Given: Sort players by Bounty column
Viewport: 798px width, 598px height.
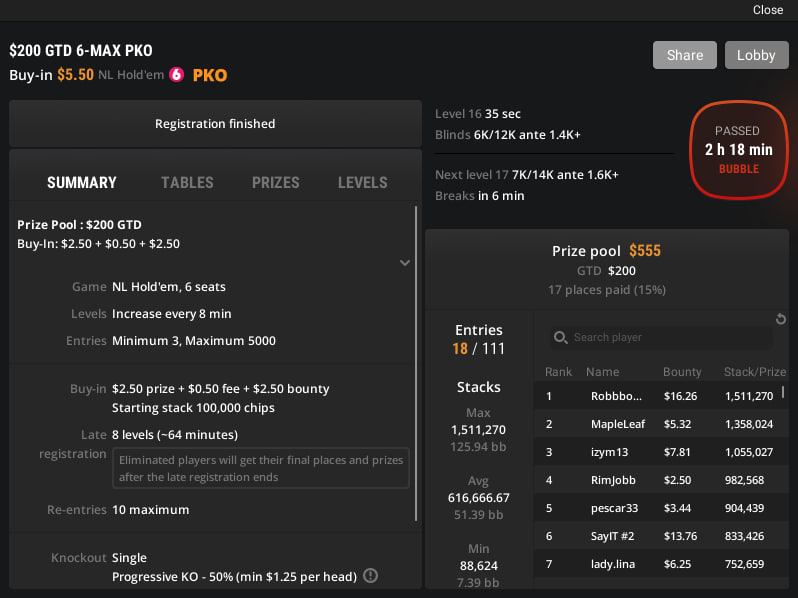Looking at the screenshot, I should (682, 372).
